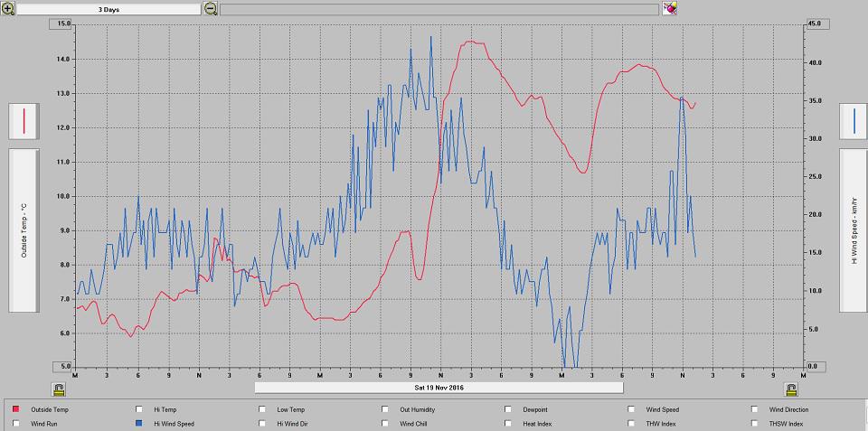The width and height of the screenshot is (868, 431).
Task: Click the red Outside Temp color swatch
Action: (16, 409)
